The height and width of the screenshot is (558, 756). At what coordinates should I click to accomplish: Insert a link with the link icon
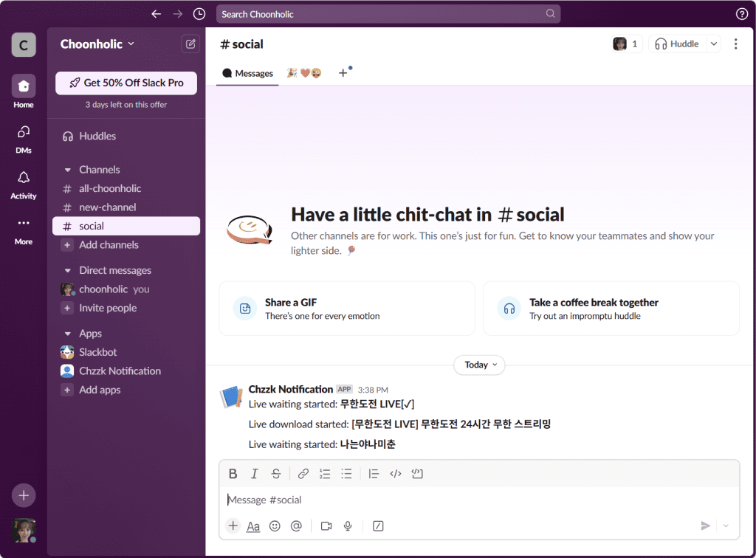(303, 474)
